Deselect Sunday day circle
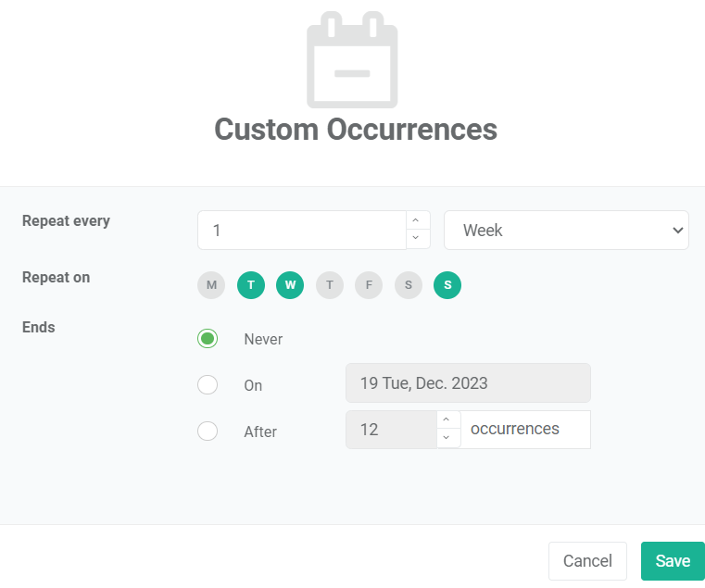Viewport: 705px width, 588px height. [447, 285]
